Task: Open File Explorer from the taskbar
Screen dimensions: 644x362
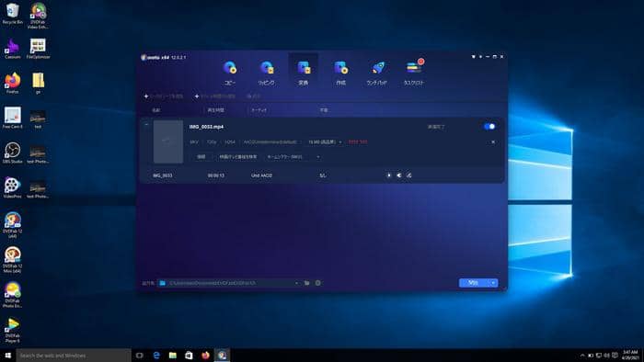Action: pyautogui.click(x=173, y=355)
